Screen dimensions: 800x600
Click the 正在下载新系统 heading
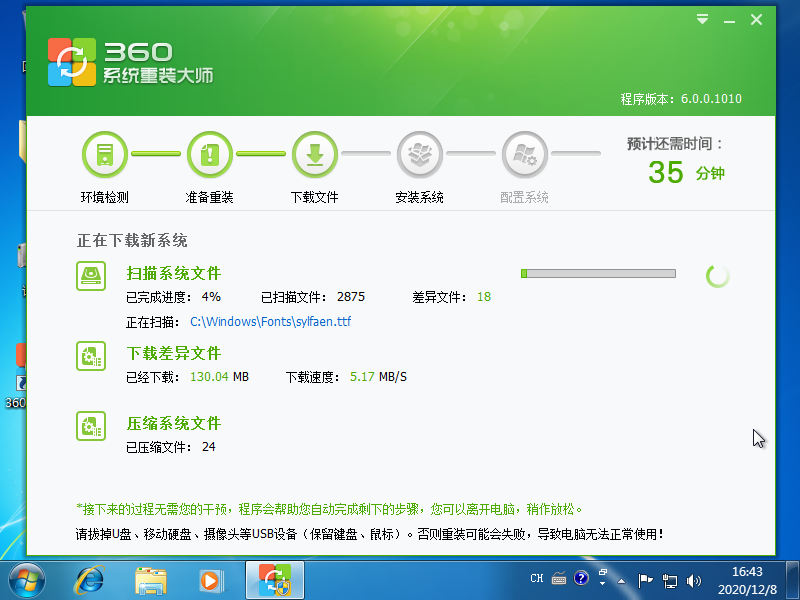(132, 240)
